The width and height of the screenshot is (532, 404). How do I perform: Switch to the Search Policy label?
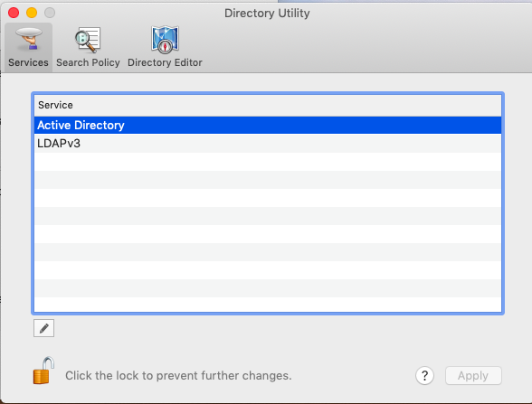pos(88,62)
